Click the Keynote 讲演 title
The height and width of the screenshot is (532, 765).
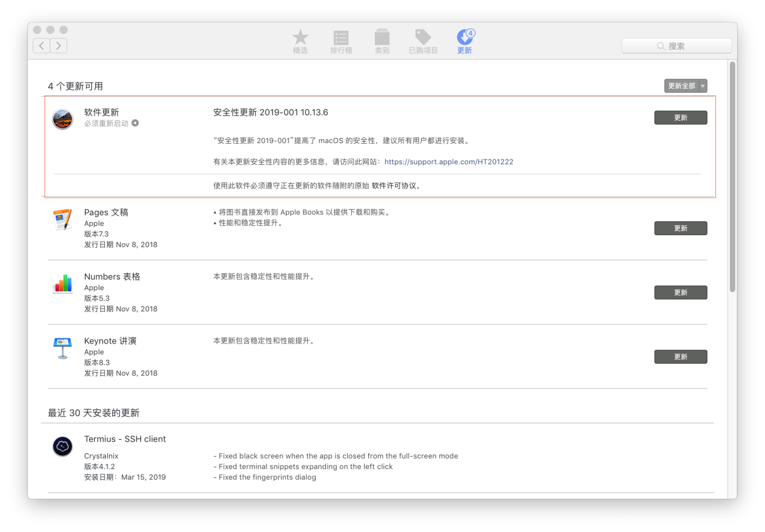point(110,341)
